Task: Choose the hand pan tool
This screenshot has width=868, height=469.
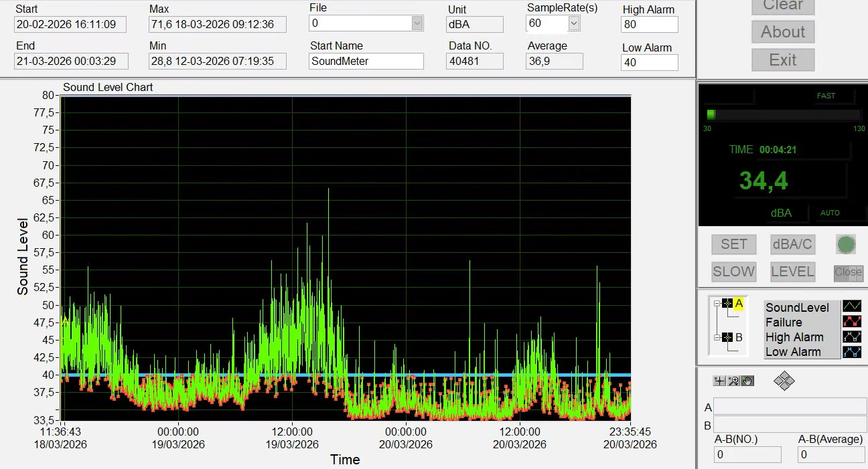Action: pos(747,381)
